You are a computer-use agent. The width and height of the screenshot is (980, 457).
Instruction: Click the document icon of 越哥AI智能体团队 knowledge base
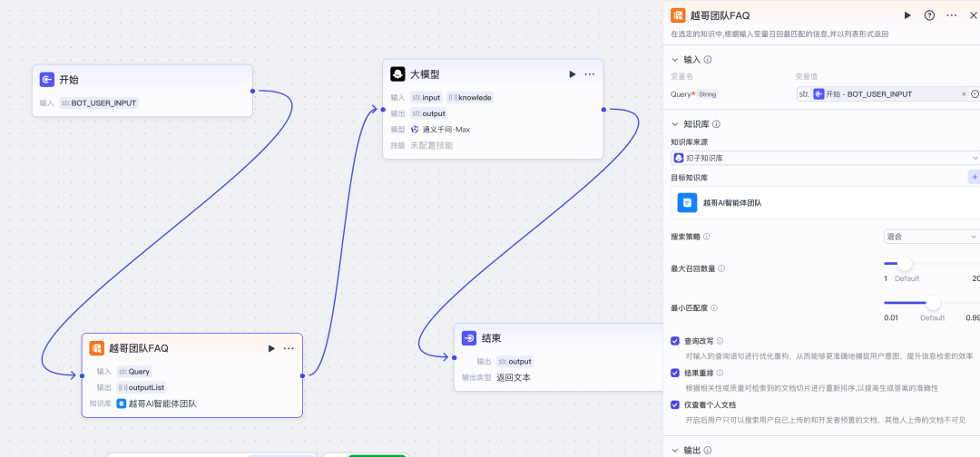pos(688,202)
